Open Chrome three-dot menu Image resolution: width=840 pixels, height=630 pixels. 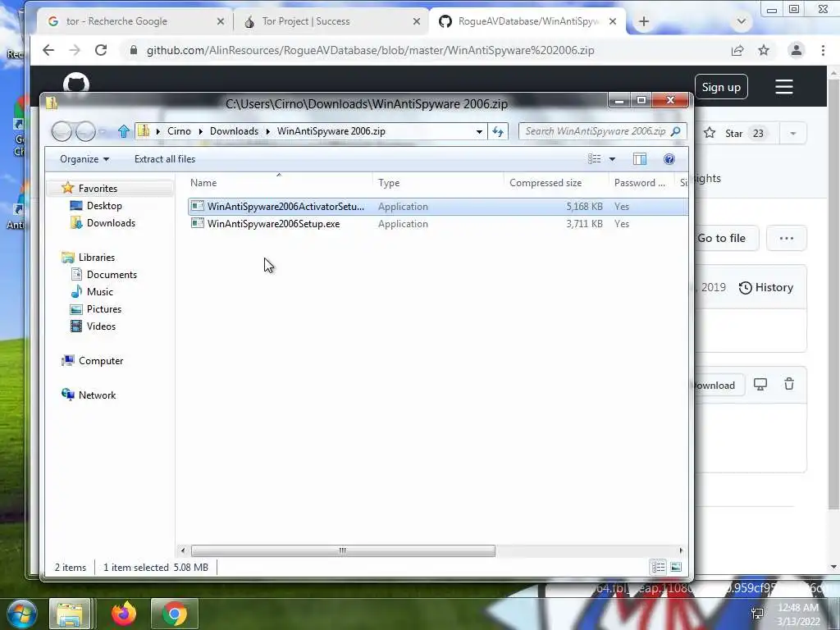click(823, 50)
